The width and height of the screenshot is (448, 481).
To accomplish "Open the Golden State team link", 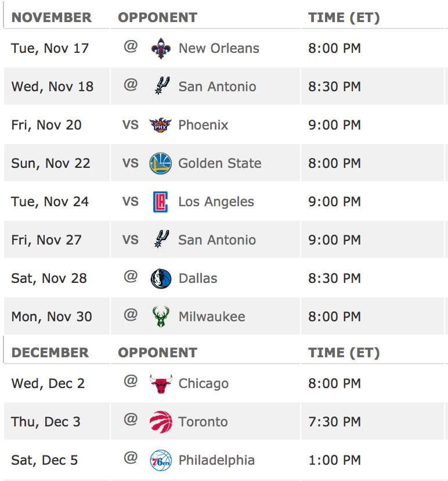I will (x=220, y=163).
